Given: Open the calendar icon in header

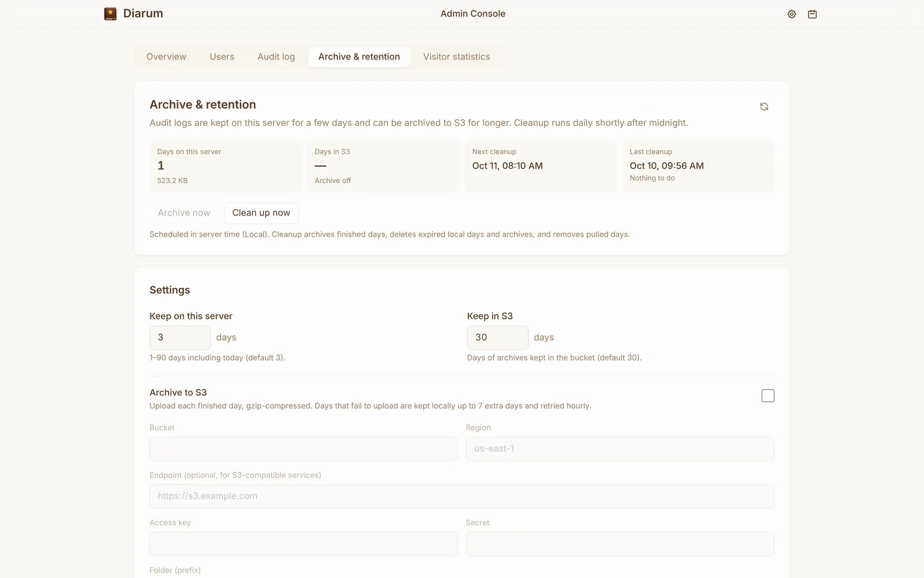Looking at the screenshot, I should [x=812, y=14].
